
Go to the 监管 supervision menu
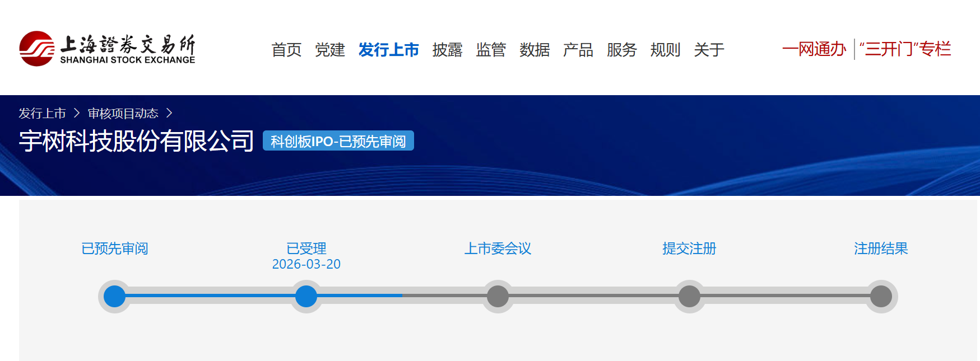coord(491,50)
